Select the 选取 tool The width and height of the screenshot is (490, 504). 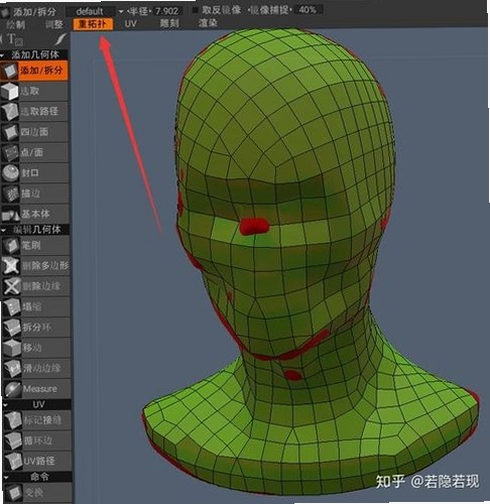tap(35, 91)
